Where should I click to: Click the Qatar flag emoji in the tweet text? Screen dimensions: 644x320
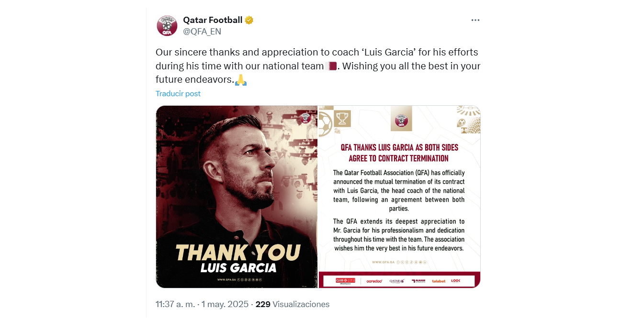331,66
